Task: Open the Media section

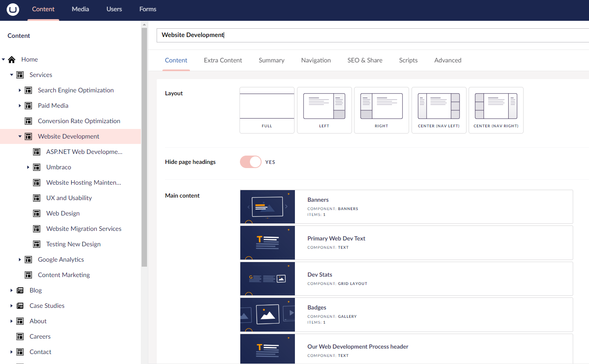Action: click(80, 9)
